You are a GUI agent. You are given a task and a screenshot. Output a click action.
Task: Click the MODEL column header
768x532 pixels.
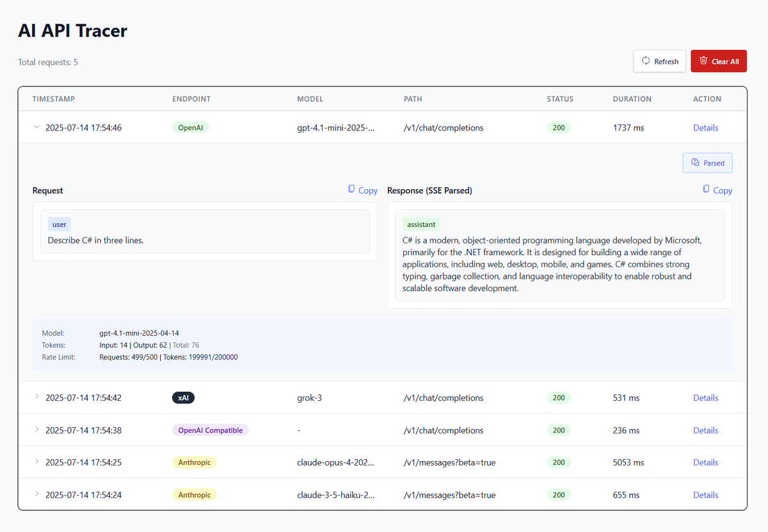click(x=310, y=99)
